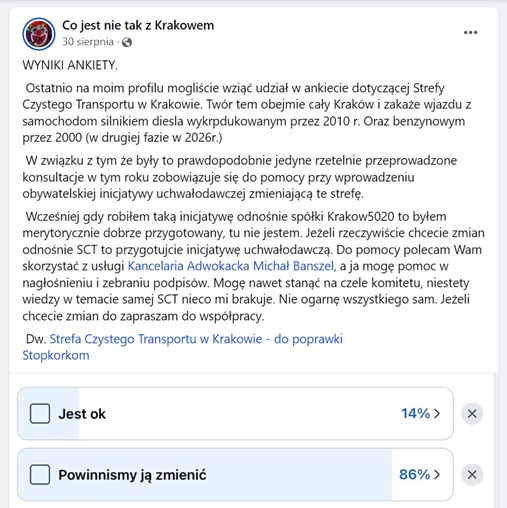Screen dimensions: 507x508
Task: Remove the 'Powinnismy ją zmienić' poll option
Action: (472, 474)
